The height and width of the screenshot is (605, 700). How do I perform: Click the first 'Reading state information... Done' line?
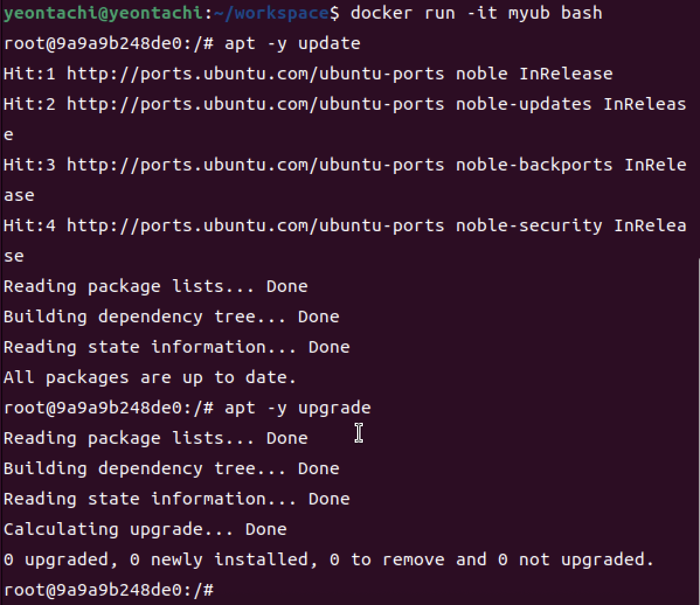tap(177, 347)
